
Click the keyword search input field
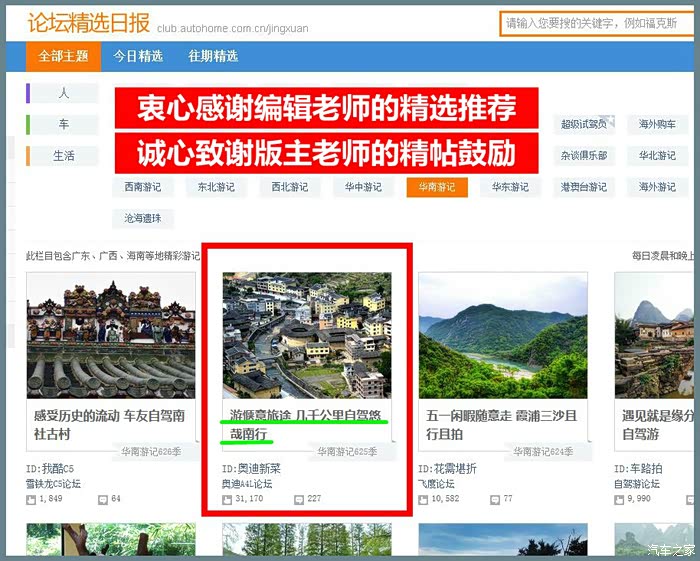tap(597, 23)
